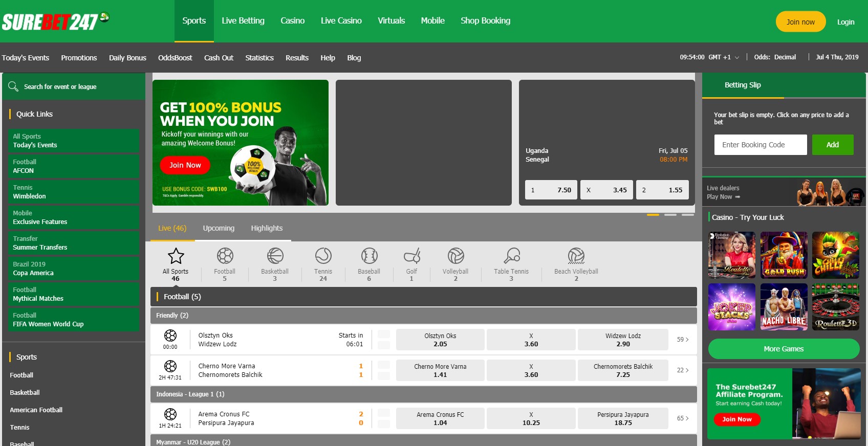Open Promotions page
Image resolution: width=868 pixels, height=446 pixels.
point(79,58)
